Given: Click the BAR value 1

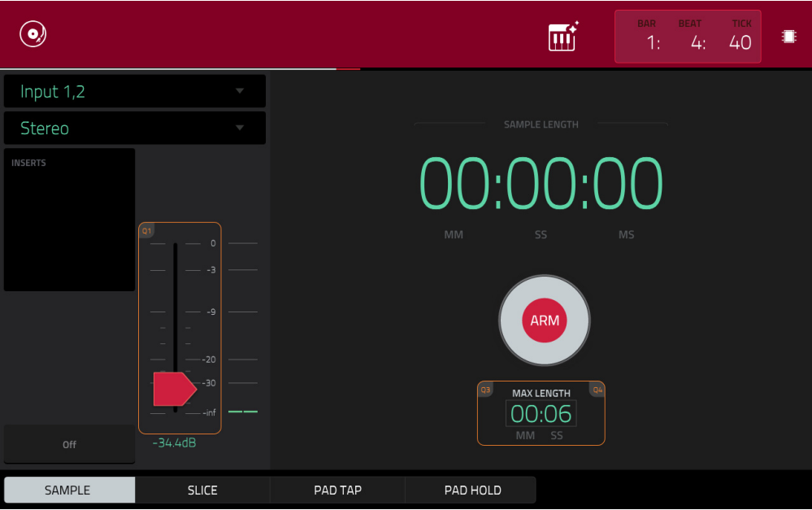Looking at the screenshot, I should pos(653,42).
